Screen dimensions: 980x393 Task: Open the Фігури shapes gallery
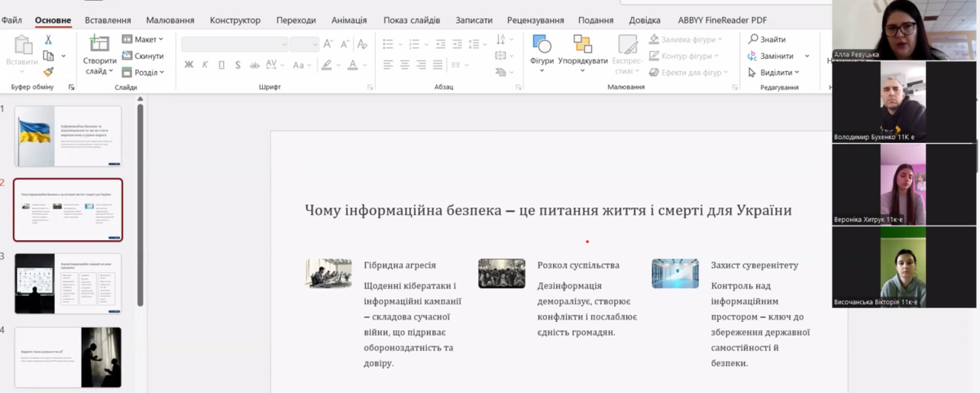tap(541, 44)
